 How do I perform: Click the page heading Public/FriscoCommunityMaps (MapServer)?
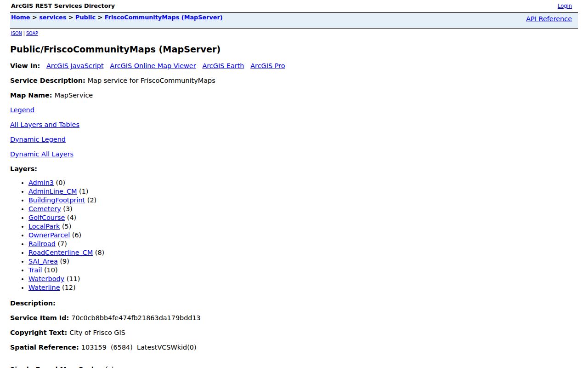115,49
